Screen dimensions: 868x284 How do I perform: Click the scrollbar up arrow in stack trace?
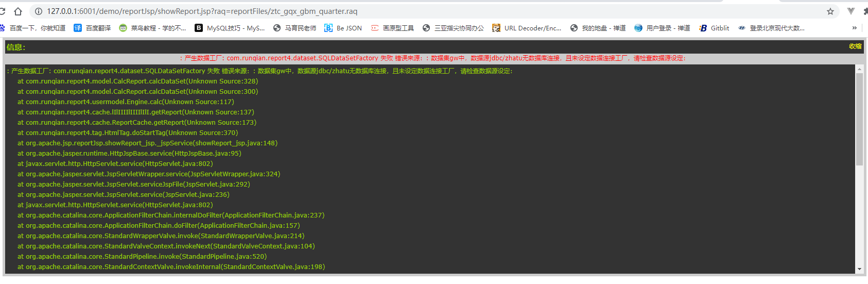[859, 69]
